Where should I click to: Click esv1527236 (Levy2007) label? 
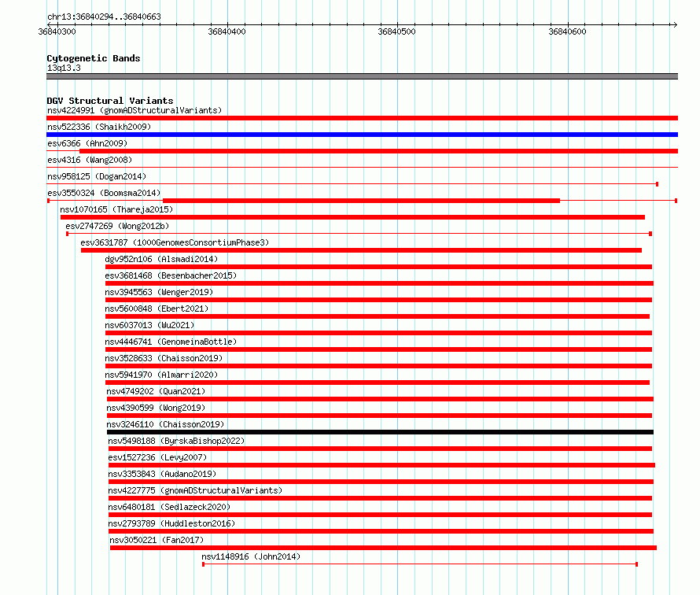157,457
